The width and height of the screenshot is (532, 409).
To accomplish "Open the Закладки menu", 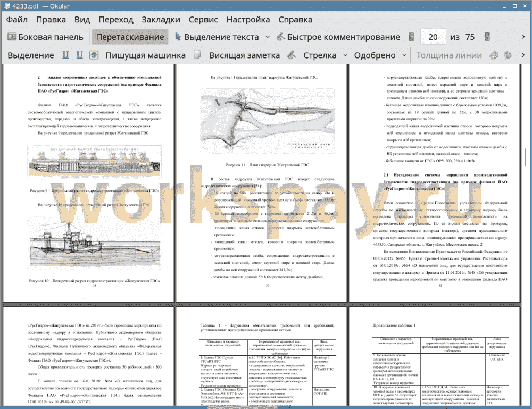I will pyautogui.click(x=161, y=20).
